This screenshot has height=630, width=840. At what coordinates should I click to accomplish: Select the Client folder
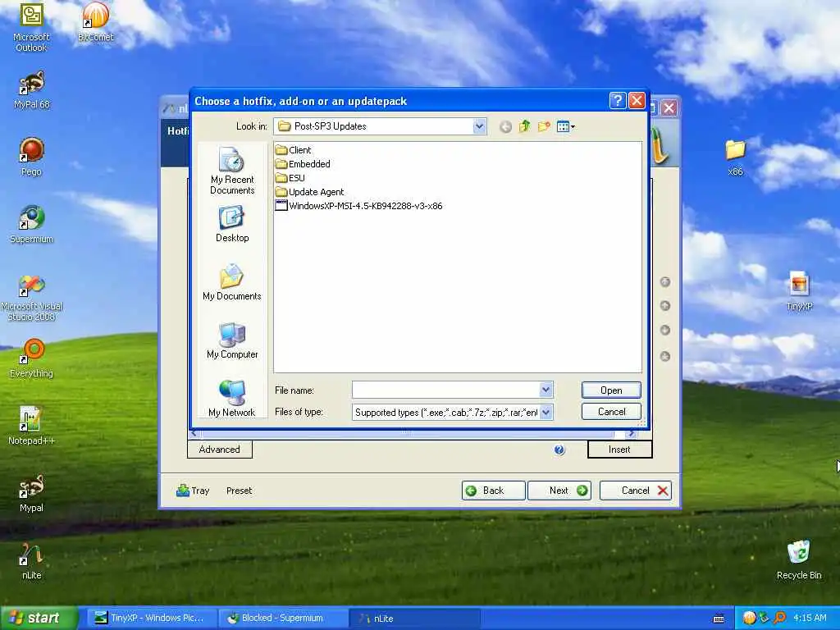[293, 150]
